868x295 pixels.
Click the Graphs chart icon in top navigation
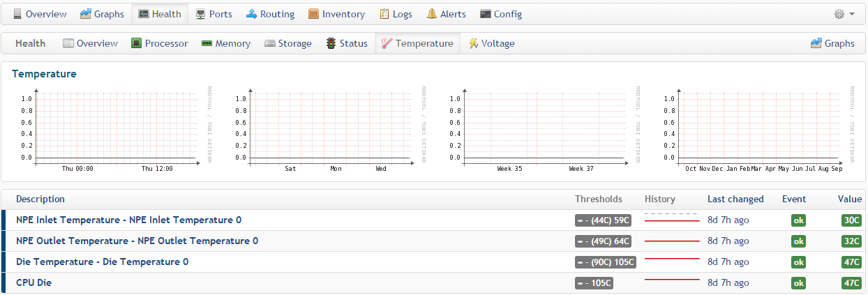pos(85,14)
